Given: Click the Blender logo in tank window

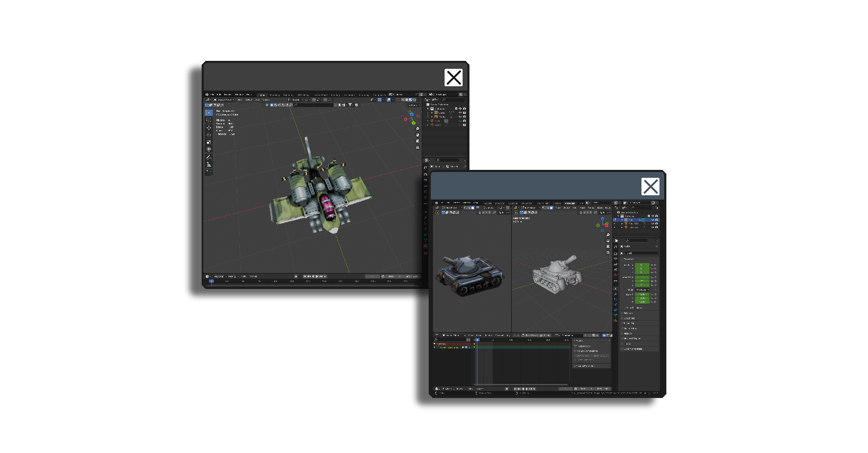Looking at the screenshot, I should pyautogui.click(x=437, y=203).
